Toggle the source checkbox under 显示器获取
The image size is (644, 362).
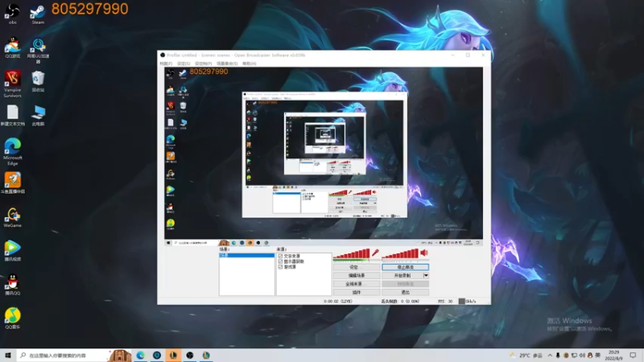280,267
